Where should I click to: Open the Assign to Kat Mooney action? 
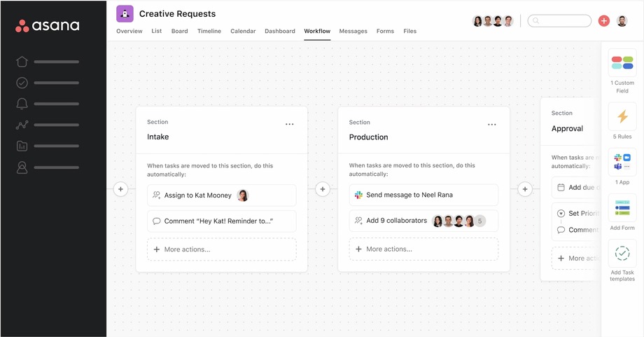click(222, 195)
